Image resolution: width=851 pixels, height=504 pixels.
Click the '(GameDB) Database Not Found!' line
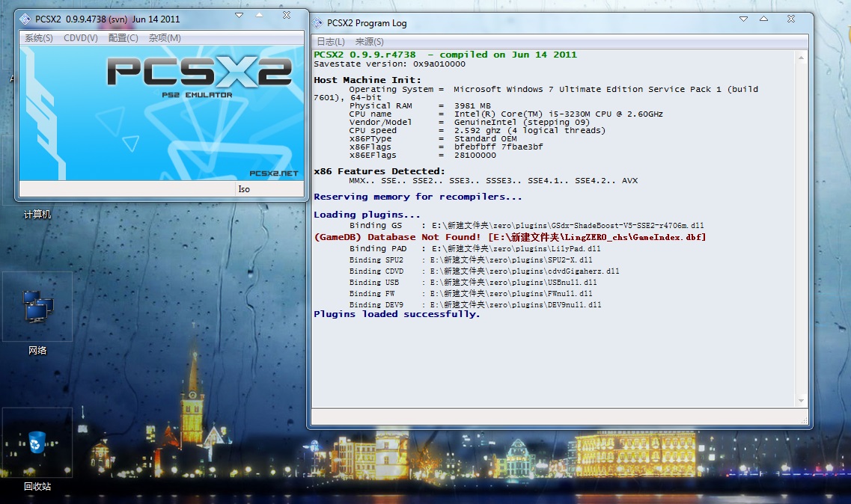[x=510, y=237]
